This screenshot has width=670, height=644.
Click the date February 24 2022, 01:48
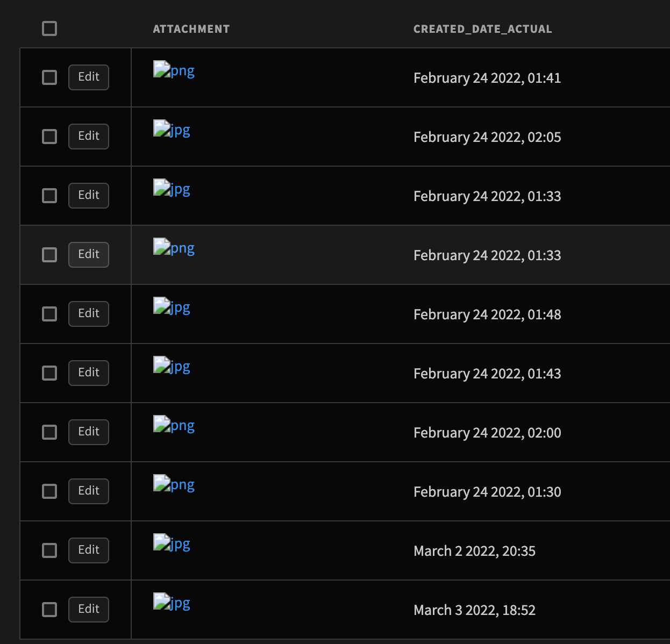click(x=487, y=314)
